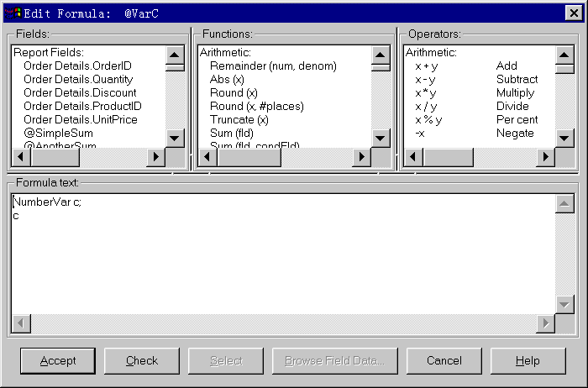This screenshot has width=588, height=388.
Task: Close the Edit Formula dialog window
Action: (x=574, y=12)
